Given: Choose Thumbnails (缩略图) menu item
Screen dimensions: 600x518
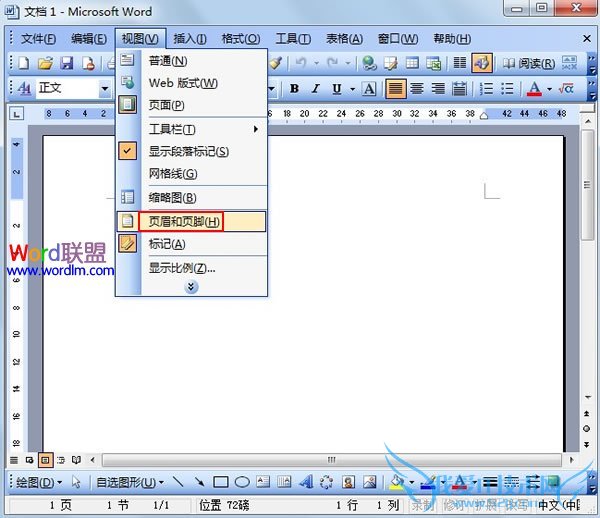Looking at the screenshot, I should pyautogui.click(x=192, y=197).
